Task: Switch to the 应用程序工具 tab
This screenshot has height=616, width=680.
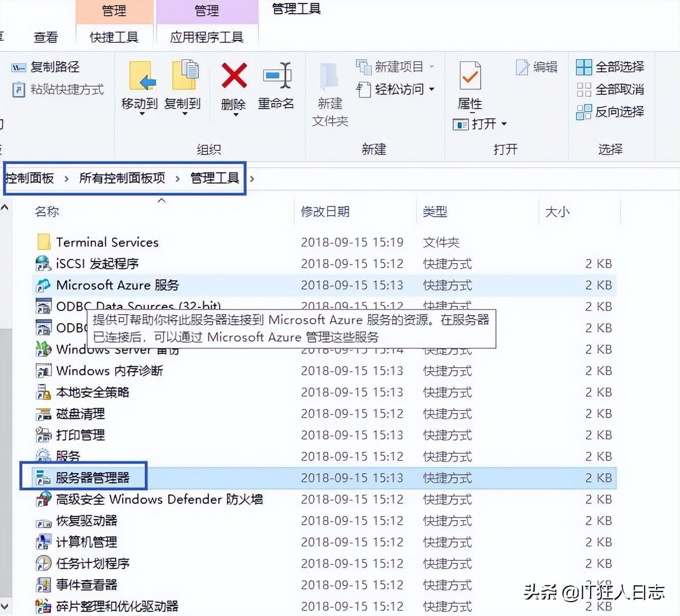Action: tap(206, 37)
